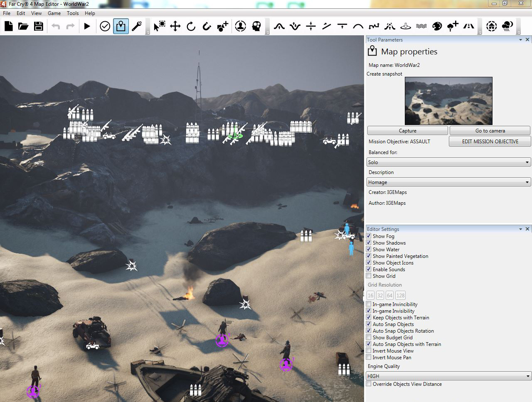Open the Edit menu
Image resolution: width=532 pixels, height=402 pixels.
coord(21,13)
